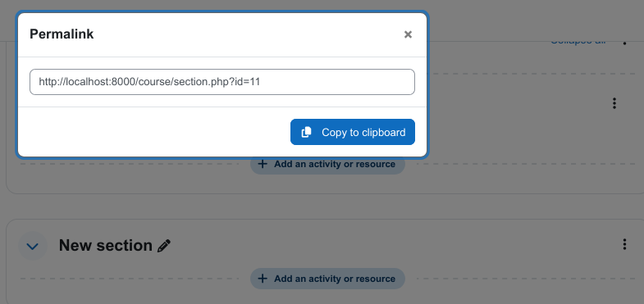644x304 pixels.
Task: Click the dimmed backdrop outside the Permalink dialog
Action: pos(534,197)
